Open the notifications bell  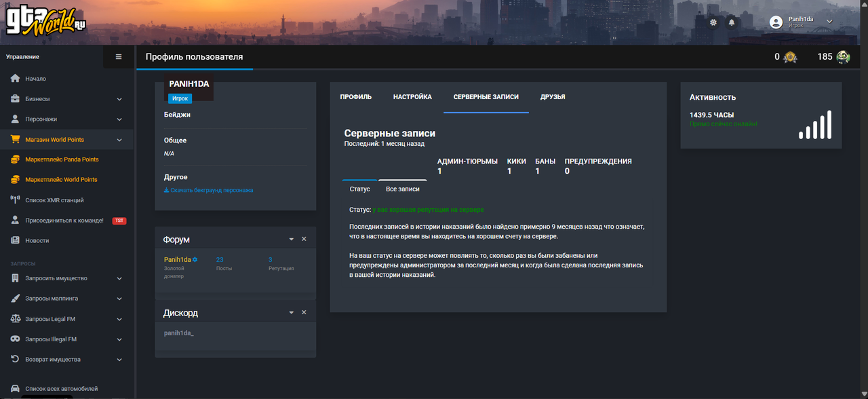click(732, 22)
